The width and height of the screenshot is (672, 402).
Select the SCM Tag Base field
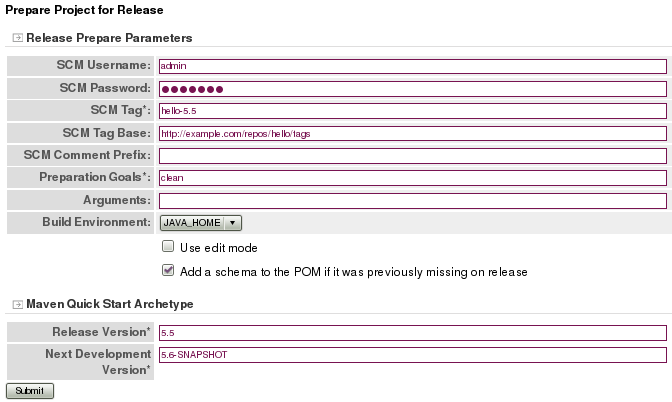click(412, 133)
